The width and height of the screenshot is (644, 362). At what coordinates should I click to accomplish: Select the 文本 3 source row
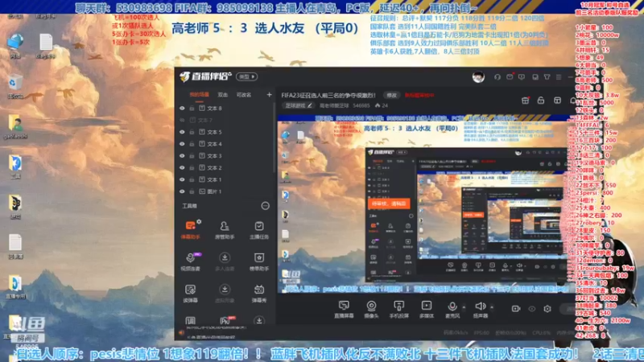(x=226, y=156)
